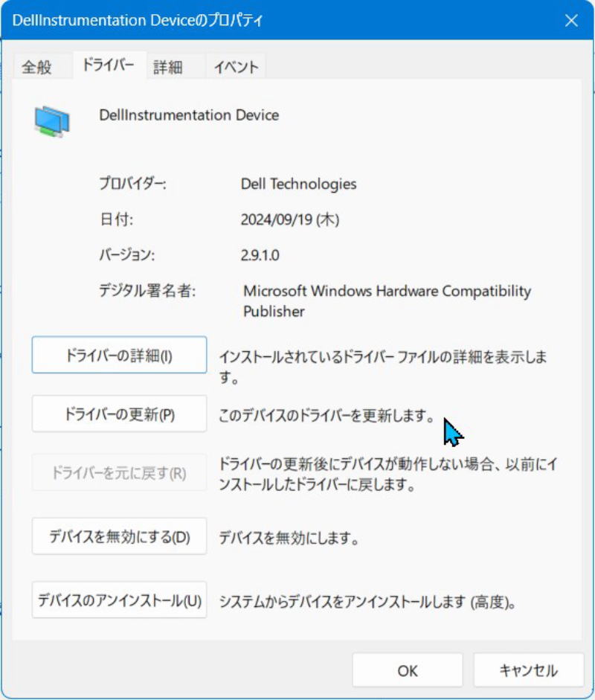Click the grayed ドライバーを元に戻す(R) button
The image size is (595, 700).
pos(119,472)
